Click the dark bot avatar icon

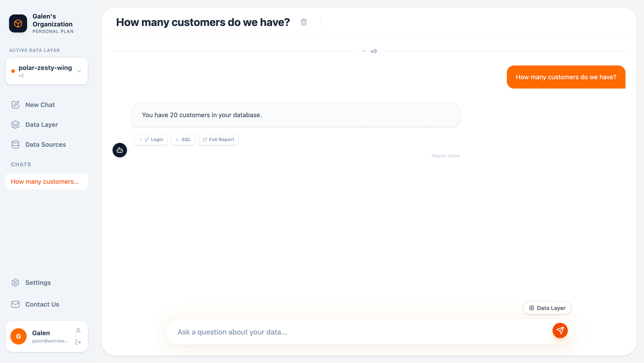(x=120, y=150)
